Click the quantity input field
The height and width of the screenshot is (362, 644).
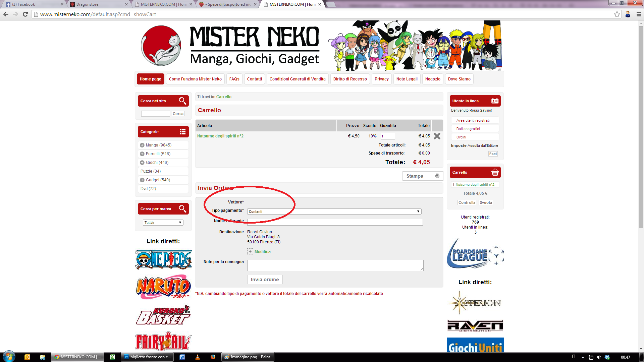388,136
